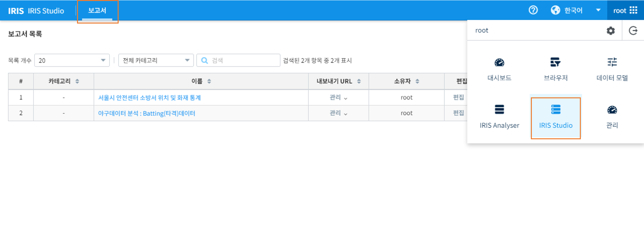Launch IRIS Analyser app
The image size is (644, 236).
pos(499,117)
